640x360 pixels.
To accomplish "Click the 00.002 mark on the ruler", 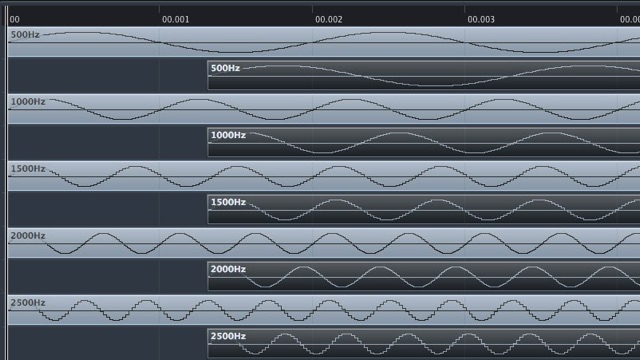I will 329,19.
